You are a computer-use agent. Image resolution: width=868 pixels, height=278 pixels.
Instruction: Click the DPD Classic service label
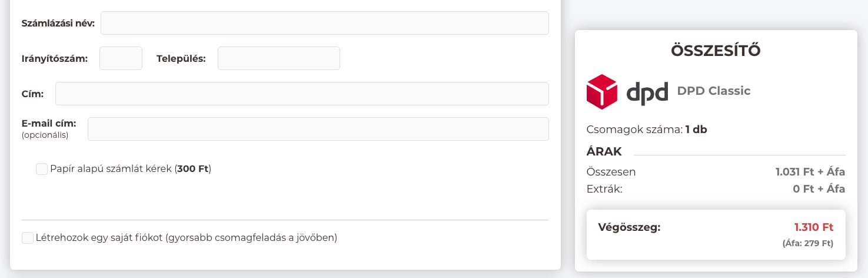pyautogui.click(x=714, y=91)
